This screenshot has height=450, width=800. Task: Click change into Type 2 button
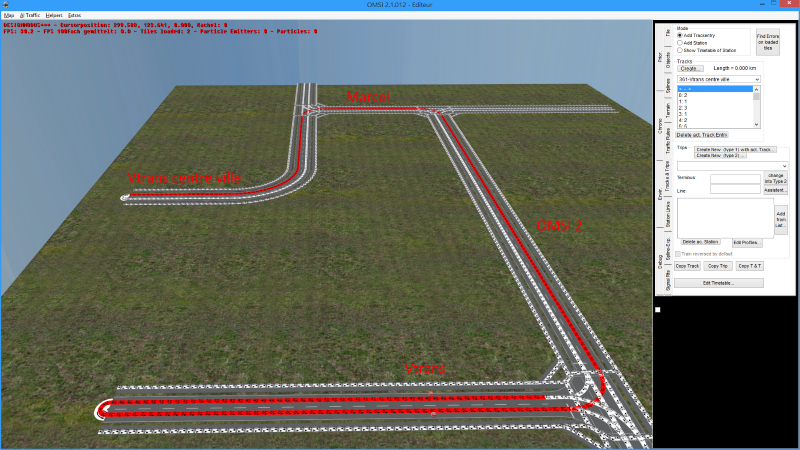[x=776, y=178]
